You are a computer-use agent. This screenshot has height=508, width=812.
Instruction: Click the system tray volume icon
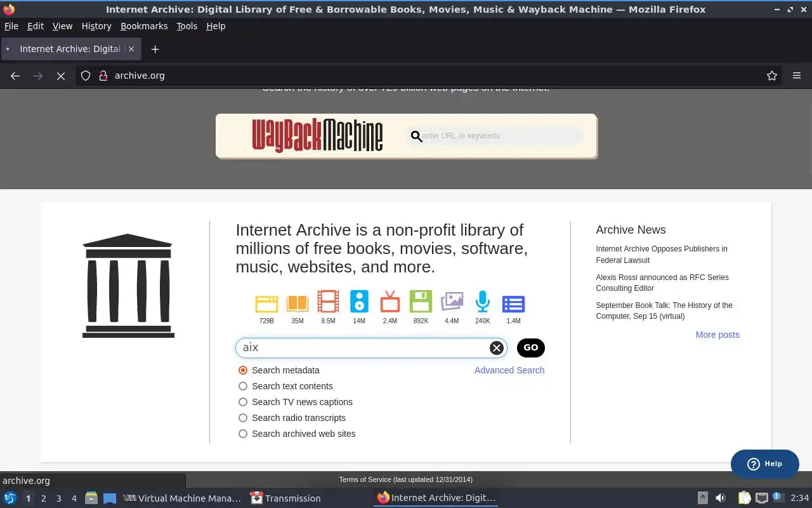click(721, 498)
